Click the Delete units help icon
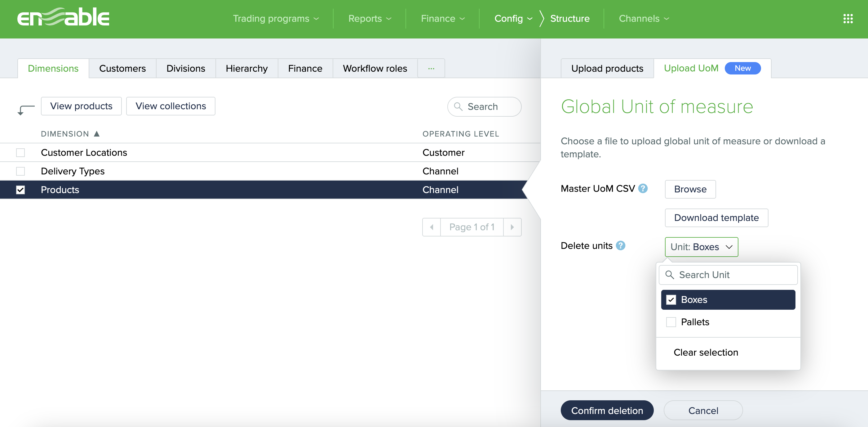This screenshot has height=427, width=868. point(620,245)
